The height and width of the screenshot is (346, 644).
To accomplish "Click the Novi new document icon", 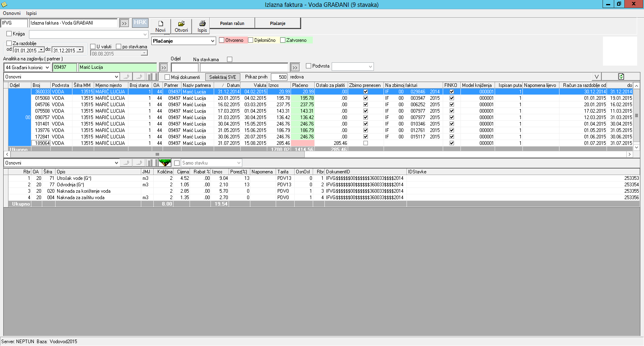I will [160, 24].
